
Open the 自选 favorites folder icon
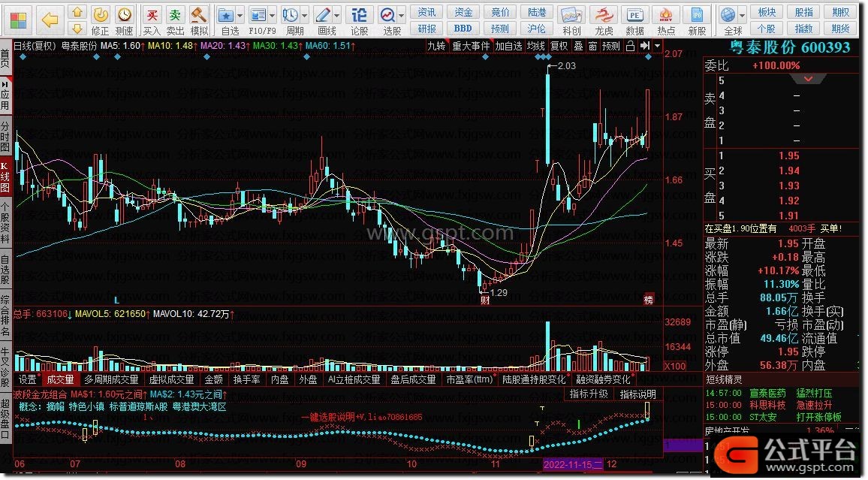(x=227, y=20)
